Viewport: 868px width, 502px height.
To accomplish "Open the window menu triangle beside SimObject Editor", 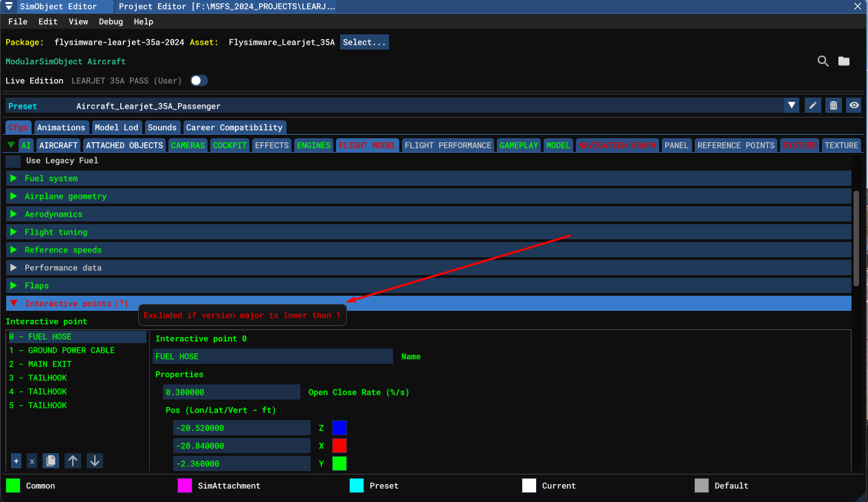I will click(x=9, y=7).
